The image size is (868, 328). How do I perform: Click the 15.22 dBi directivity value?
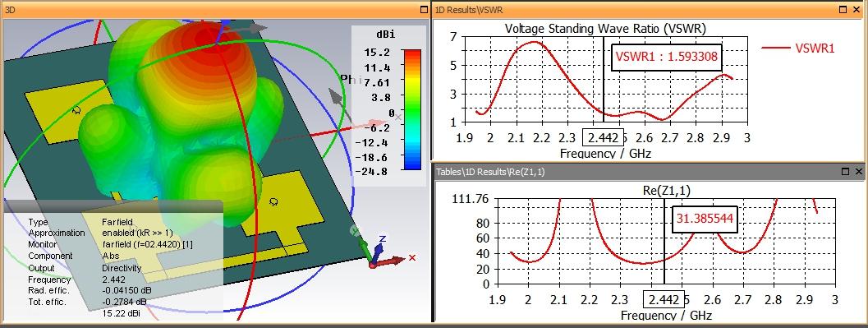point(122,313)
